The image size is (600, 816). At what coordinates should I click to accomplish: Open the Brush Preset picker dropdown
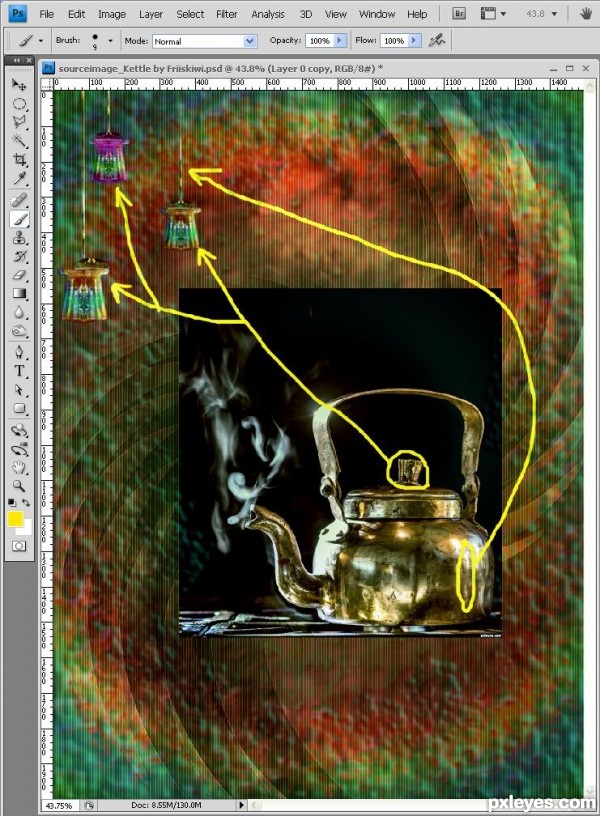[110, 40]
